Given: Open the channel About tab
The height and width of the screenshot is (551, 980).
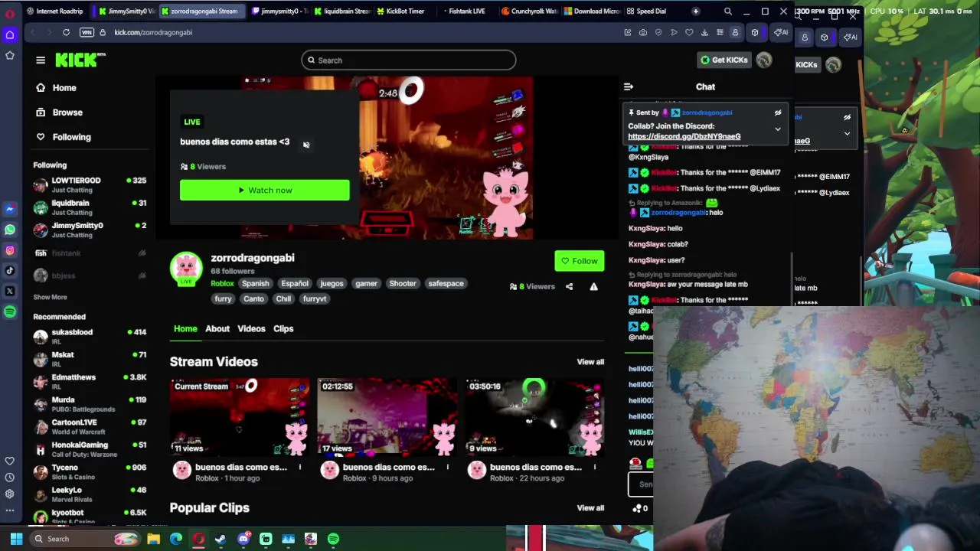Looking at the screenshot, I should [217, 328].
